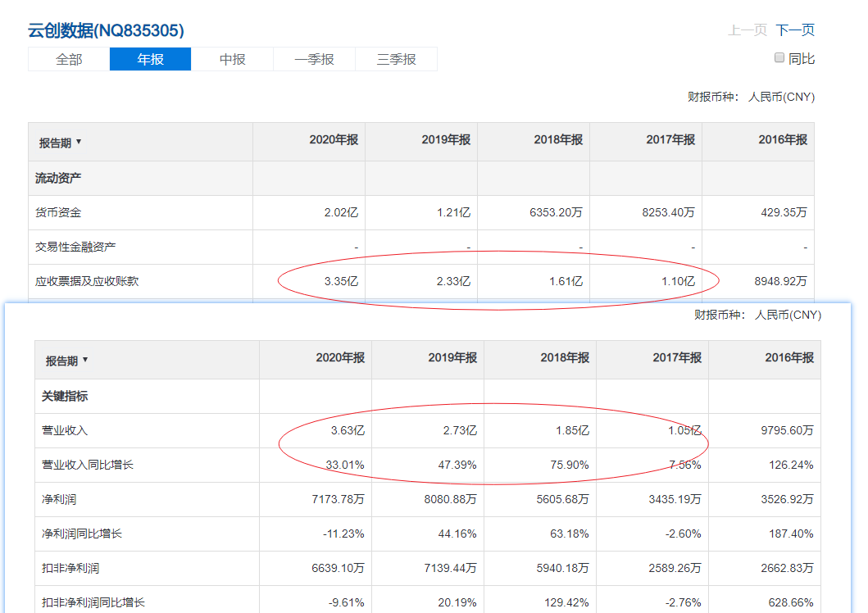Click the 货币资金 value 429.35万
This screenshot has height=613, width=868.
point(784,212)
